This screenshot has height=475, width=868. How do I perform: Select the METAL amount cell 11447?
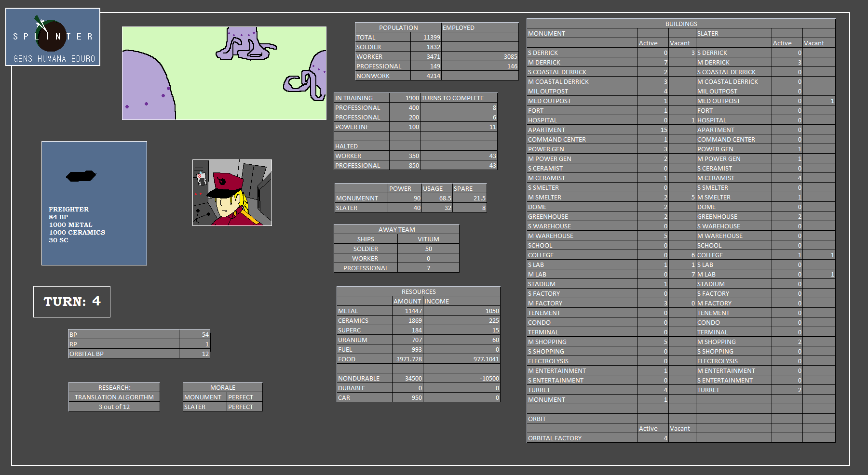pyautogui.click(x=407, y=311)
